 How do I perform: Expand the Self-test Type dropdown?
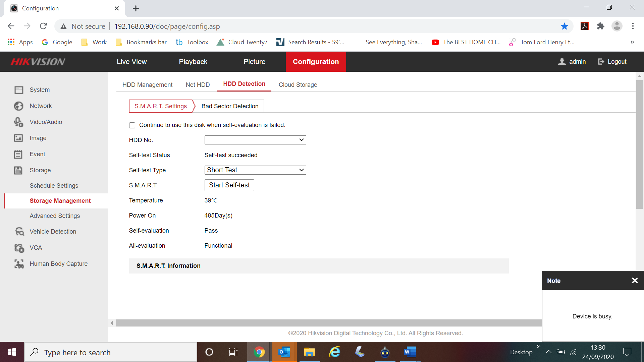(255, 170)
